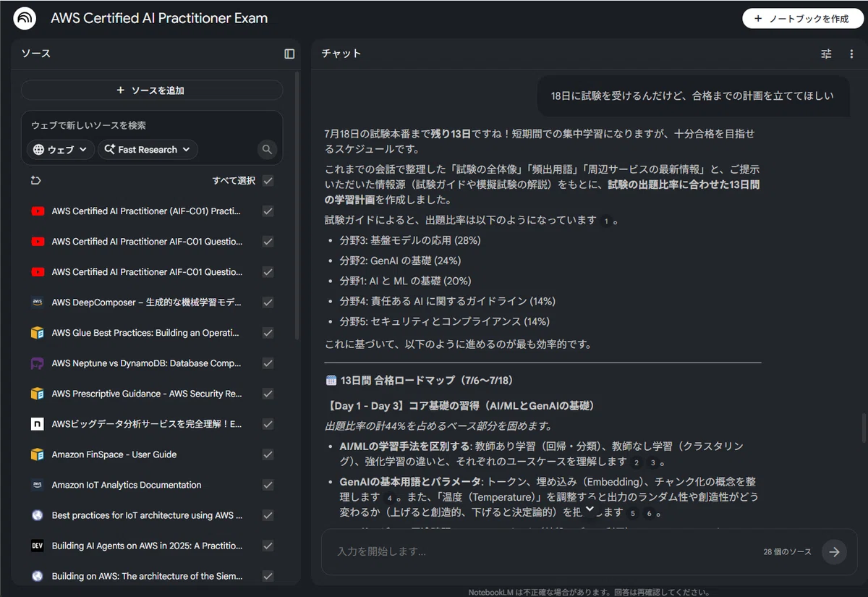This screenshot has width=868, height=597.
Task: Click icon of AWS Prescriptive Guidance source
Action: coord(38,394)
